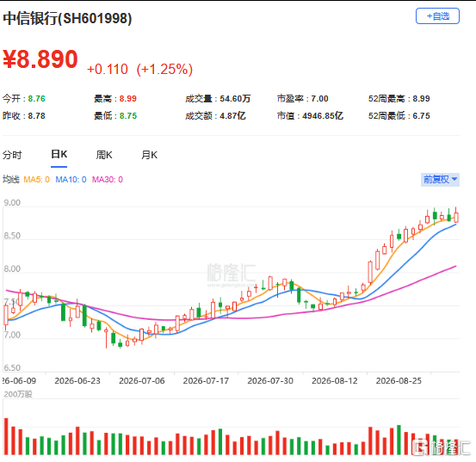Click the date axis label 2026-07-30

coord(270,381)
